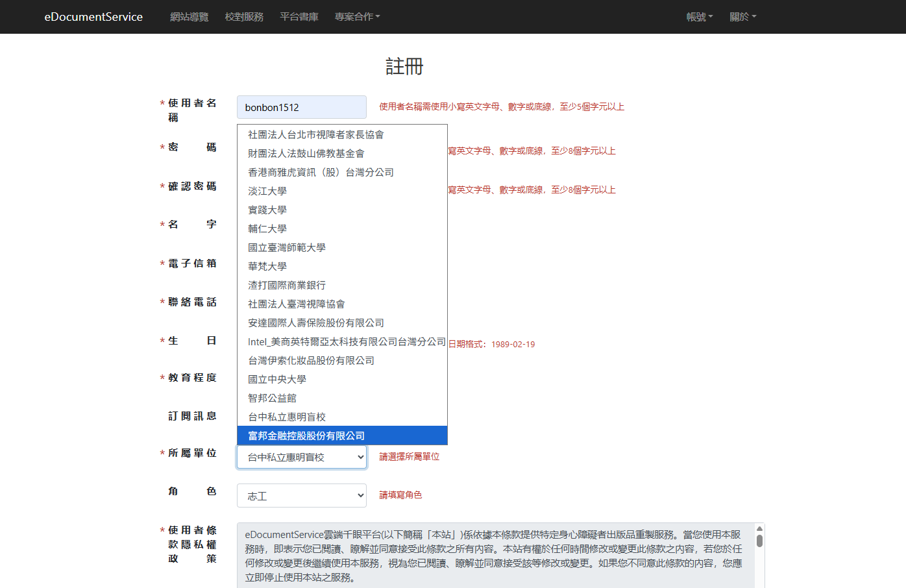
Task: Select 台中私立惠明盲校 in the option list
Action: [342, 417]
